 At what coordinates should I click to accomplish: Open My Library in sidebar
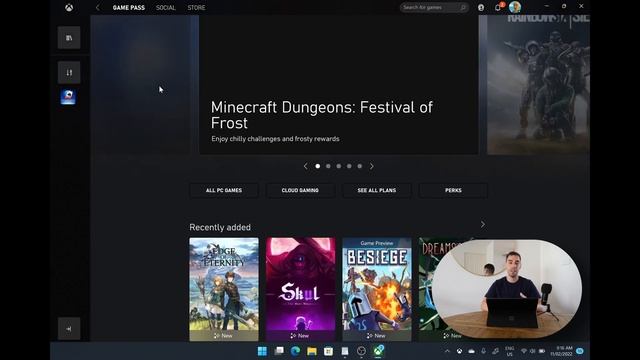(x=69, y=38)
